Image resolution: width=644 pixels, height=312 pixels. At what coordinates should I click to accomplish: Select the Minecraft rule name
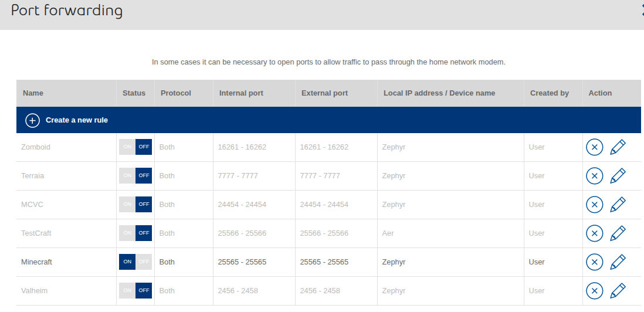(x=36, y=262)
